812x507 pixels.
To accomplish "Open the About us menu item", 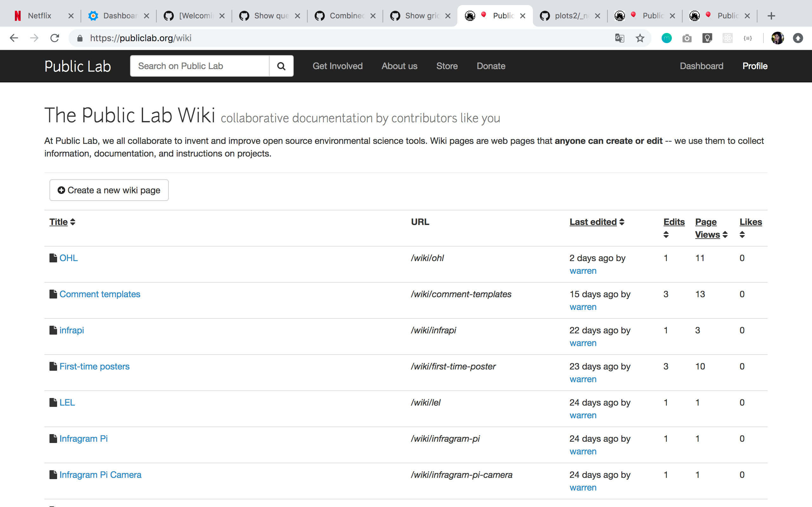I will coord(399,66).
